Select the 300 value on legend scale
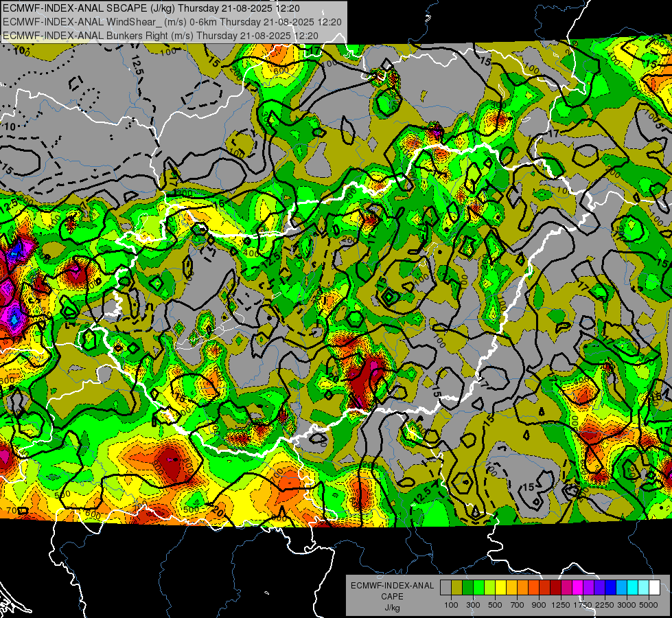The width and height of the screenshot is (672, 618). click(x=473, y=605)
